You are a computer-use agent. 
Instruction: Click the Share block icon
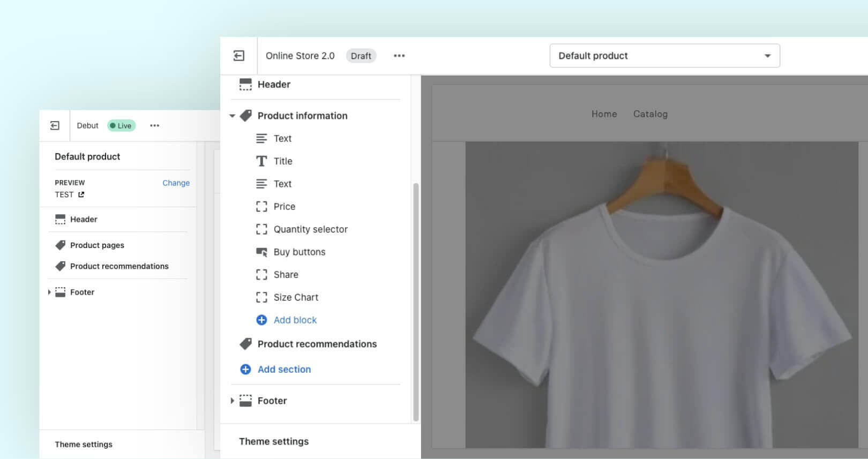[261, 275]
